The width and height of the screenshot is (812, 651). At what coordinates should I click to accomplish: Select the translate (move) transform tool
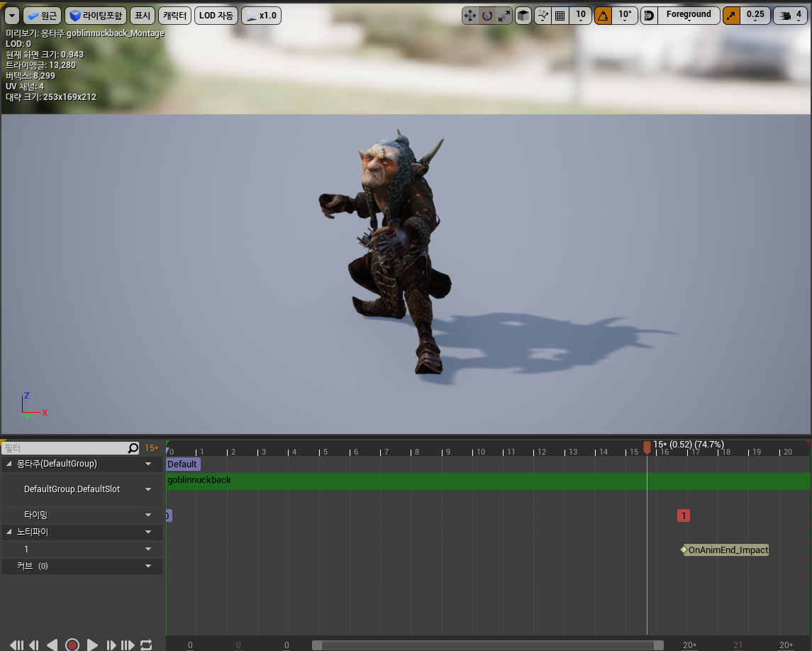pos(469,16)
